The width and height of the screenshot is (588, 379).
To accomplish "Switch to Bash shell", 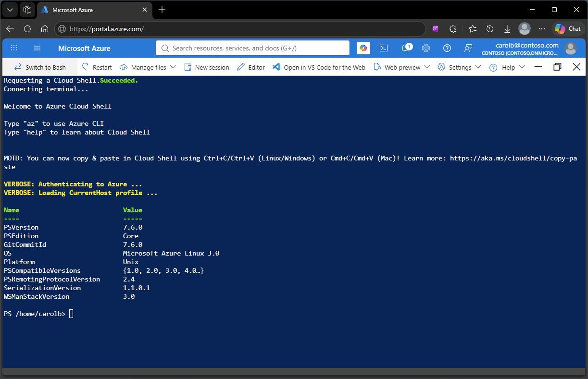I will coord(40,67).
